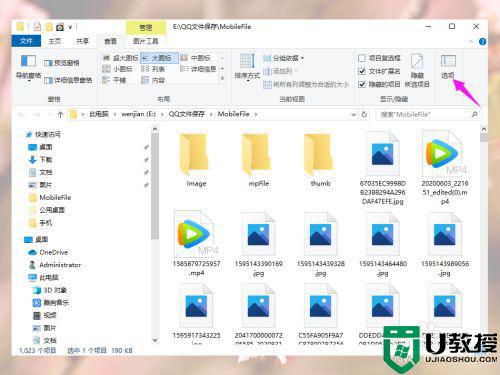
Task: Open quick access toolbar customize dropdown
Action: click(70, 27)
